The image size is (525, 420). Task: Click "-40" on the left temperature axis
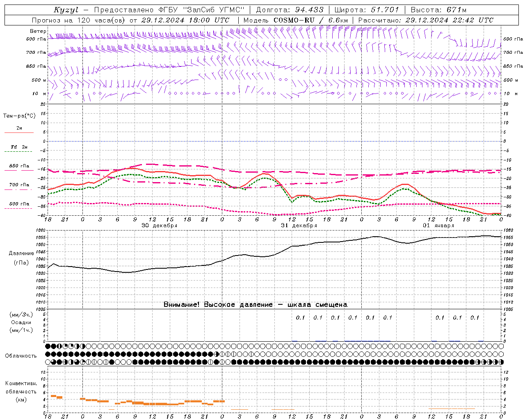click(42, 216)
